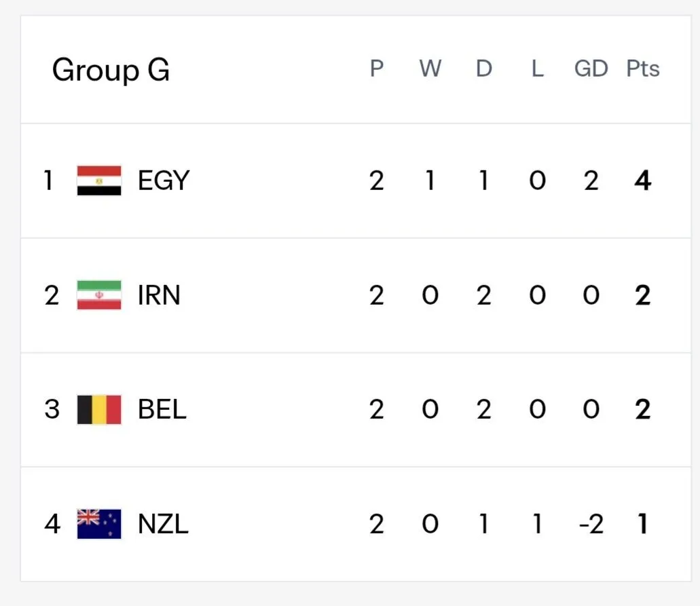Click the P column header
700x606 pixels.
point(377,69)
